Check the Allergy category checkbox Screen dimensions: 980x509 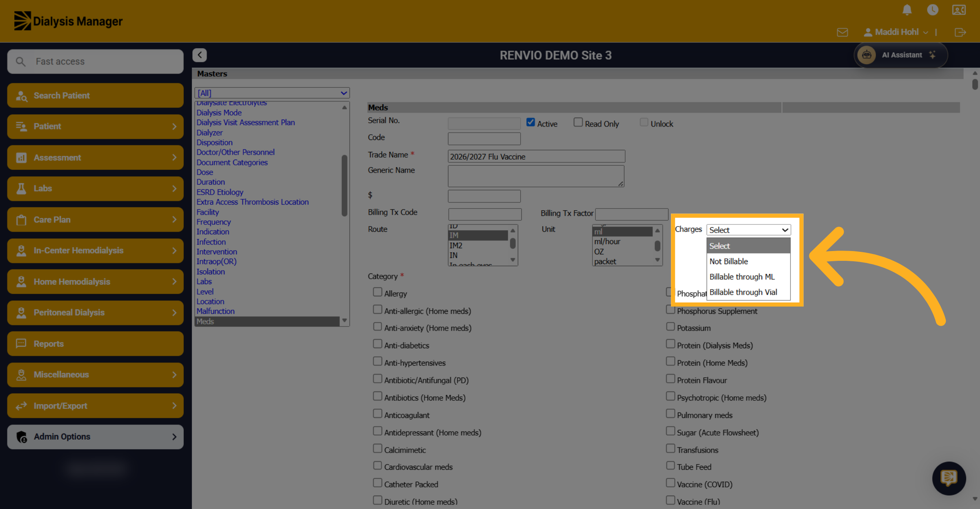(377, 292)
